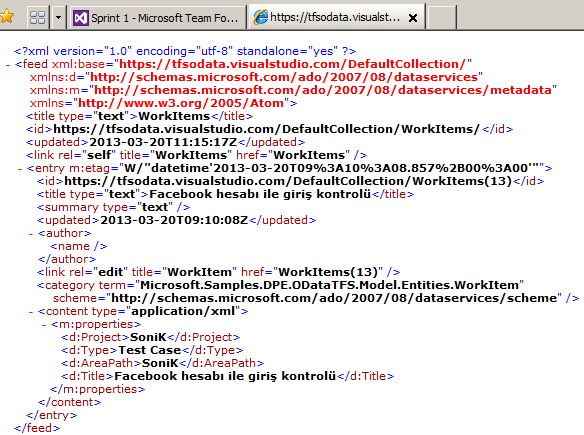Click the summary type="text" line
The height and width of the screenshot is (435, 584).
pos(114,207)
